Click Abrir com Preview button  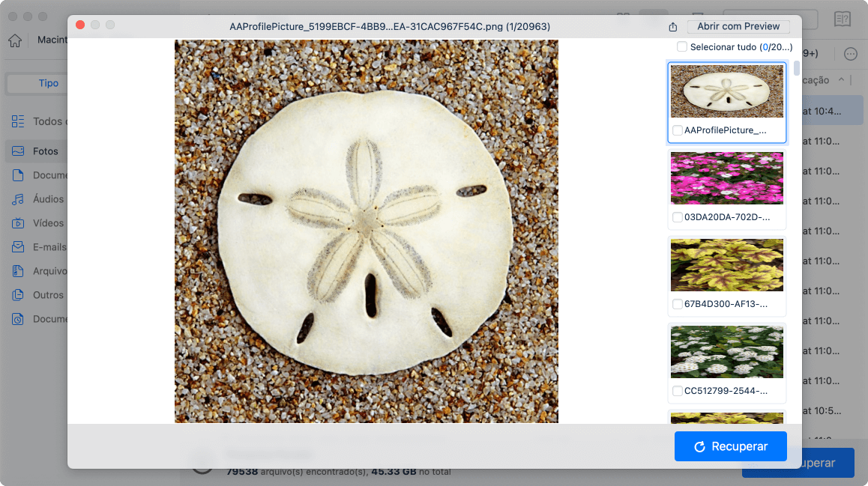pos(738,26)
